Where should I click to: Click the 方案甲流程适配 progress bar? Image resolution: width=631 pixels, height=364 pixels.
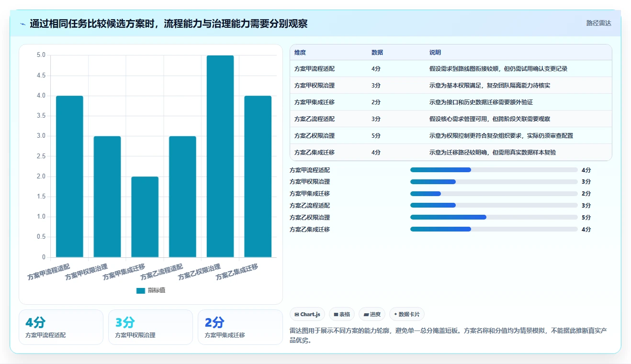pyautogui.click(x=494, y=170)
